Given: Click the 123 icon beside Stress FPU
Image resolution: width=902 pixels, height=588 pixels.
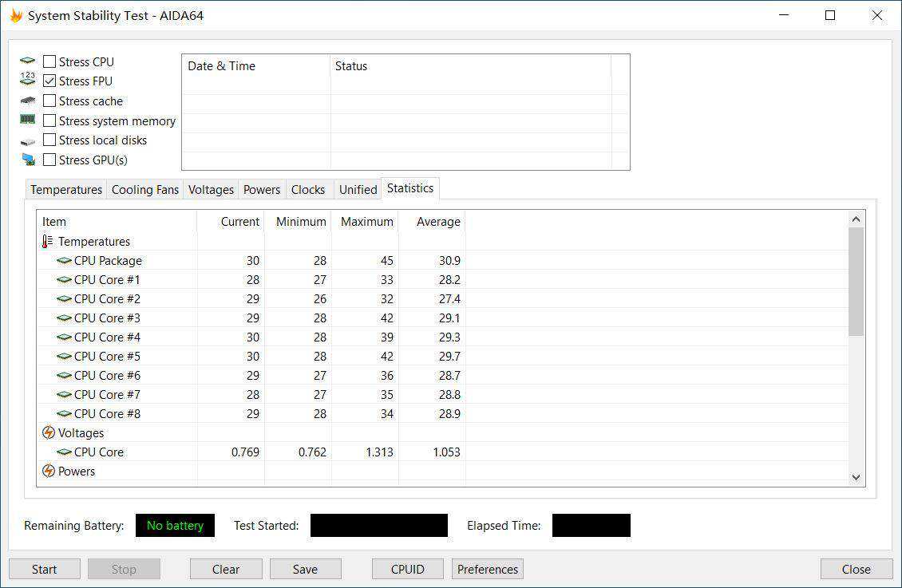Looking at the screenshot, I should point(28,81).
